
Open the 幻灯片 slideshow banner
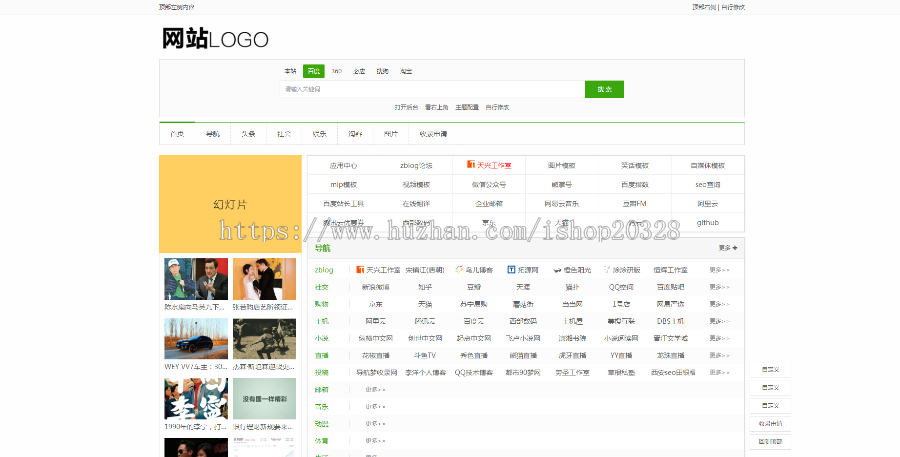coord(230,204)
